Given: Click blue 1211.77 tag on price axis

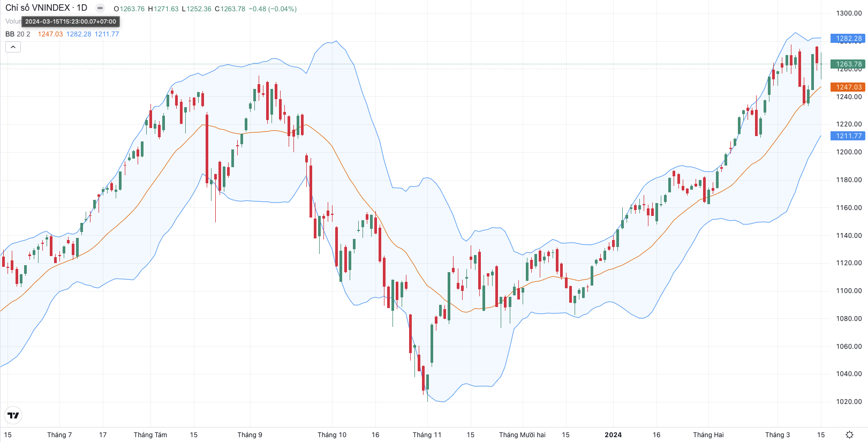Looking at the screenshot, I should [x=848, y=136].
